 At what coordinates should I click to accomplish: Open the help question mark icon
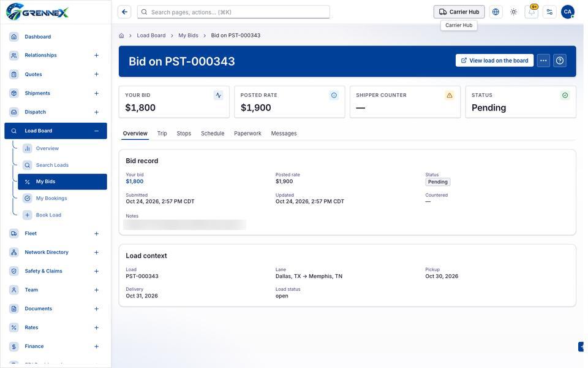pos(560,61)
